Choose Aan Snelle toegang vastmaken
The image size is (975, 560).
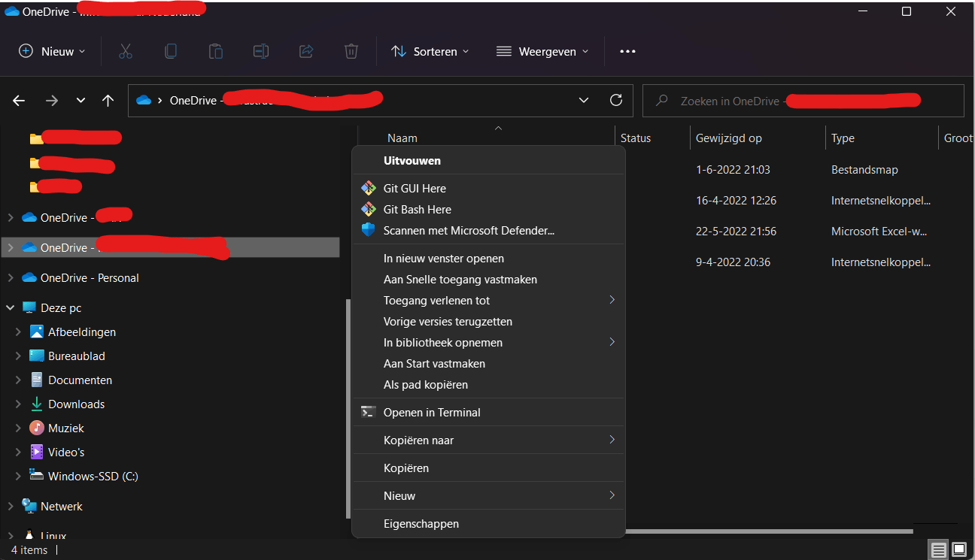pyautogui.click(x=488, y=279)
